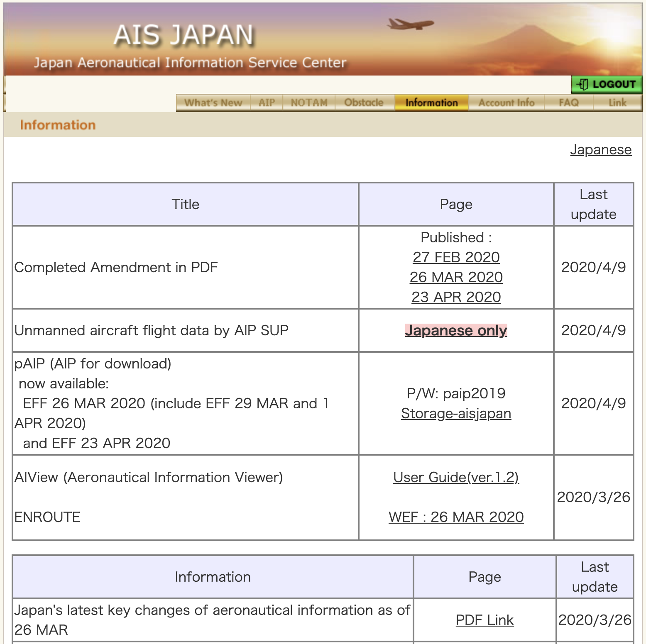Click the AIS JAPAN banner title

tap(184, 35)
